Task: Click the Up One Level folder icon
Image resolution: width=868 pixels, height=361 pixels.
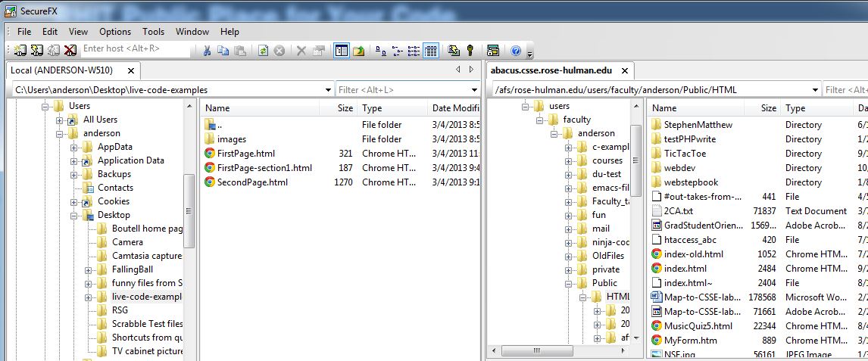Action: pyautogui.click(x=358, y=51)
